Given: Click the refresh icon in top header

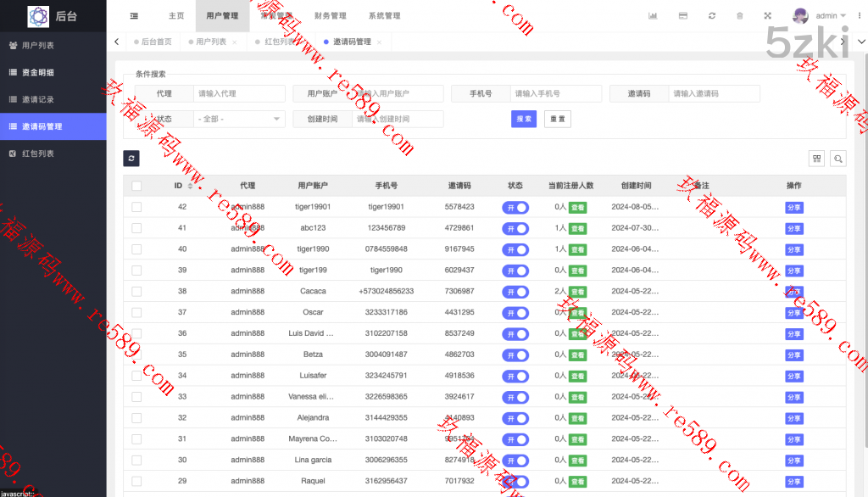Looking at the screenshot, I should click(712, 16).
